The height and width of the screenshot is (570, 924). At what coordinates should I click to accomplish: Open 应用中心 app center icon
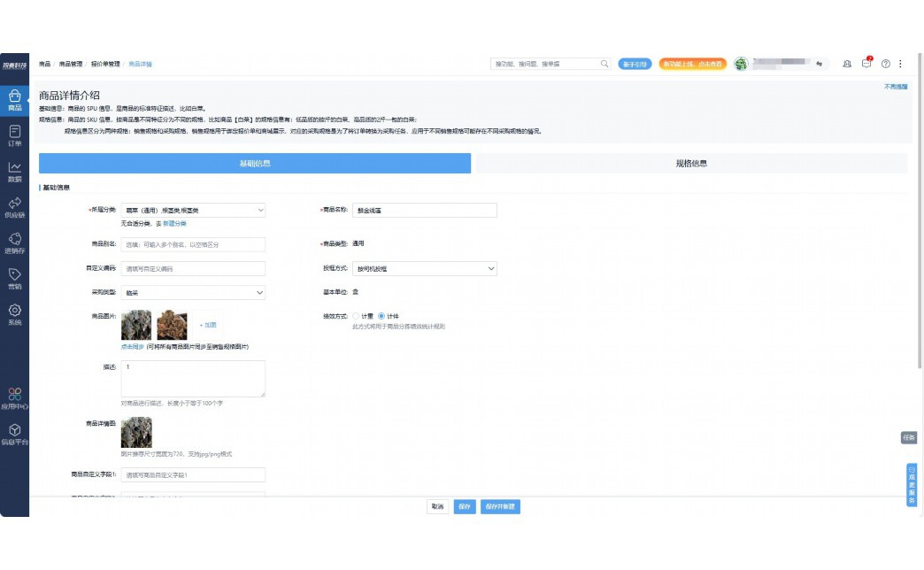tap(14, 397)
